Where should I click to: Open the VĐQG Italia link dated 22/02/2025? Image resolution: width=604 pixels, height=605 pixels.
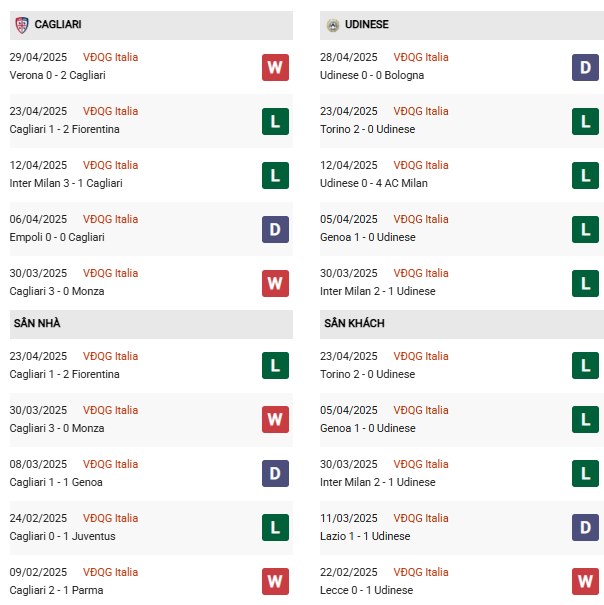[x=421, y=572]
